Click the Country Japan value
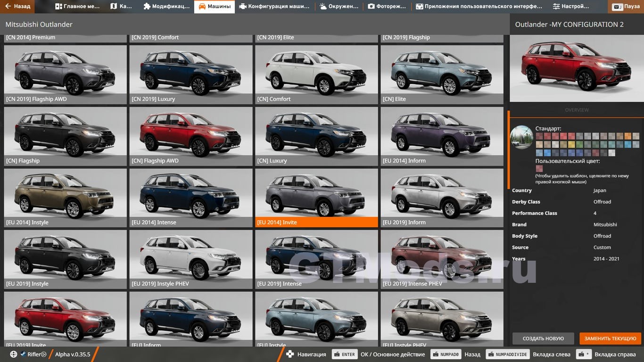The height and width of the screenshot is (362, 644). (600, 190)
